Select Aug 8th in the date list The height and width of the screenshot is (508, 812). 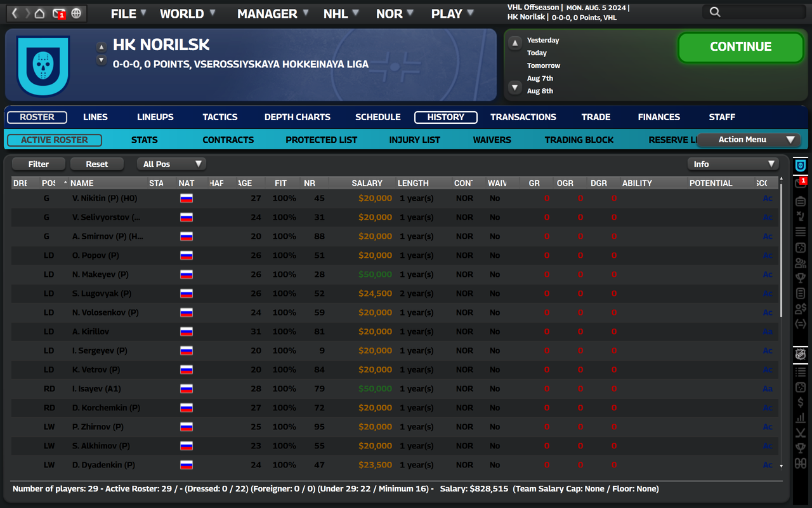pyautogui.click(x=540, y=91)
